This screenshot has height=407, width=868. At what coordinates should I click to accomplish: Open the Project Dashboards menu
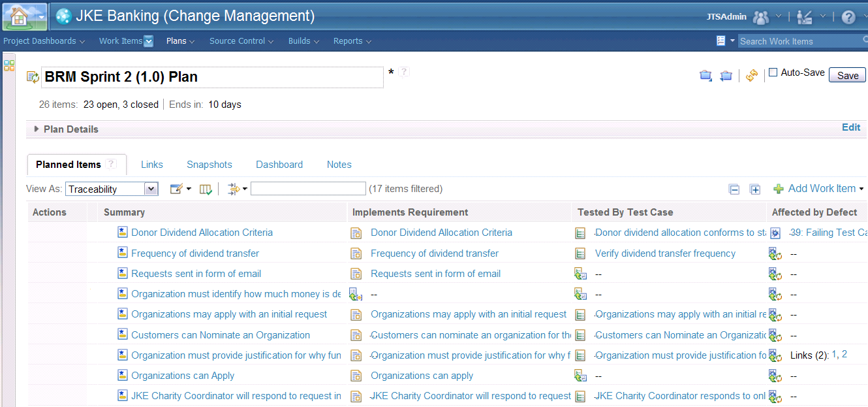(x=44, y=41)
